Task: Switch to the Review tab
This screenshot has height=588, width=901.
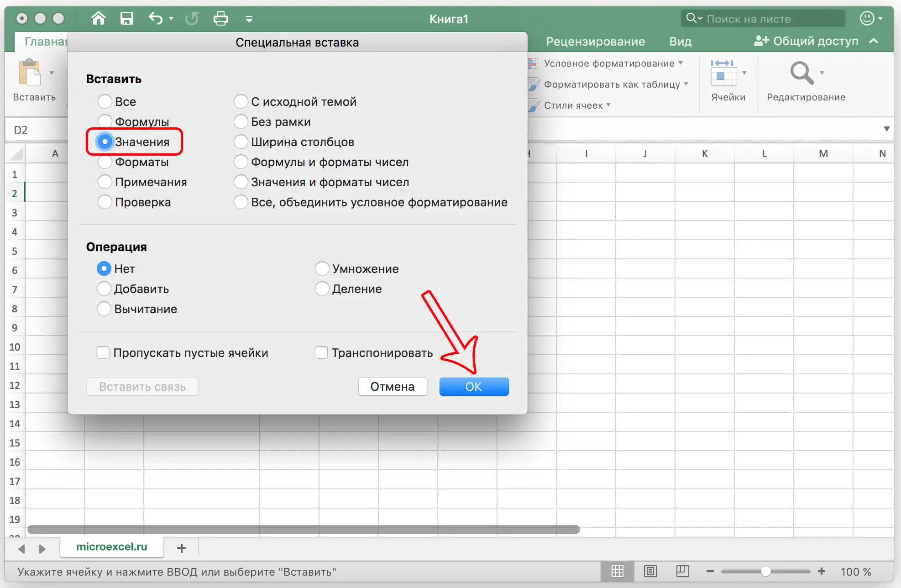Action: (x=595, y=41)
